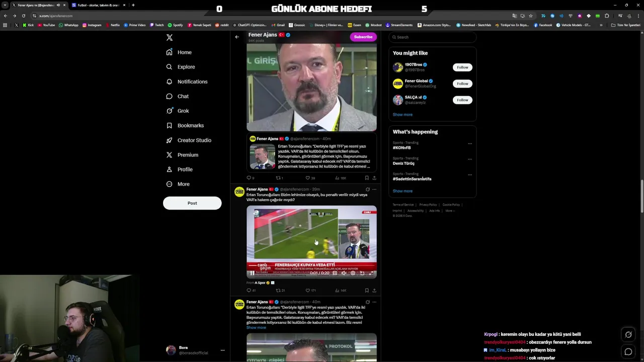The height and width of the screenshot is (362, 644).
Task: Repost the post with 1 repost
Action: (278, 178)
